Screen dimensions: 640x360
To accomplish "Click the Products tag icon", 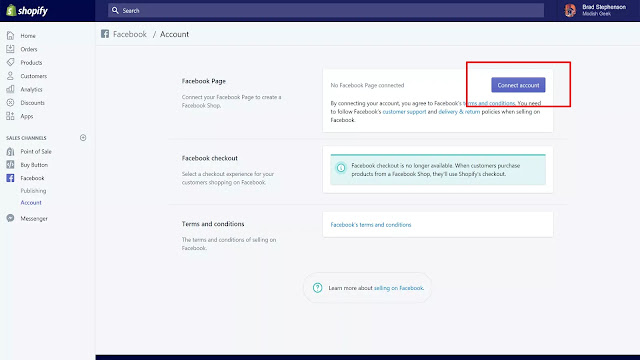I will [x=10, y=62].
